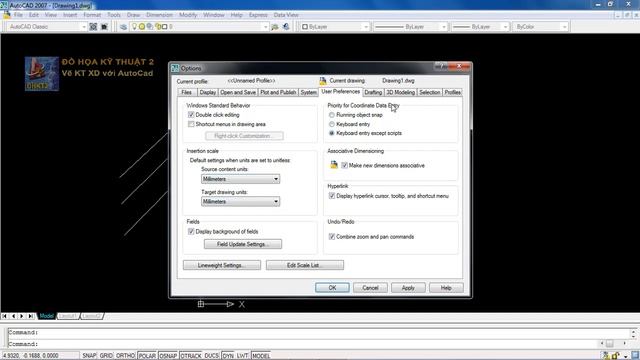
Task: Toggle ORTHO mode in status bar
Action: click(x=125, y=356)
